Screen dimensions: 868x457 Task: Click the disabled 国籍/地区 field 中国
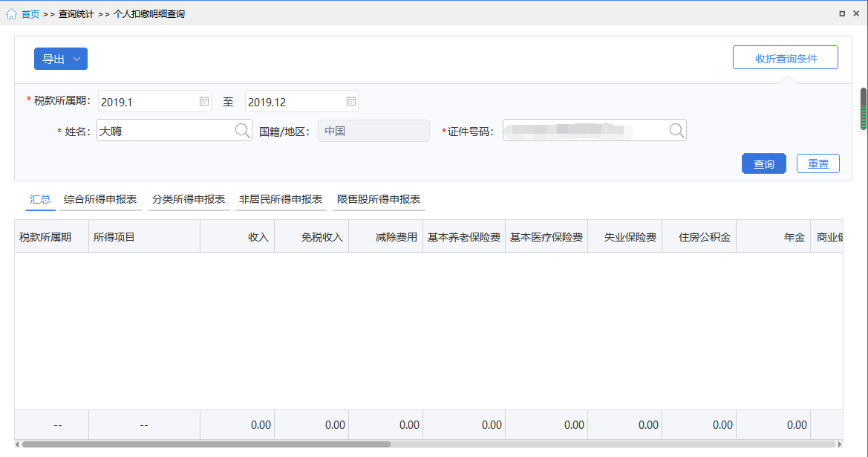pyautogui.click(x=373, y=131)
